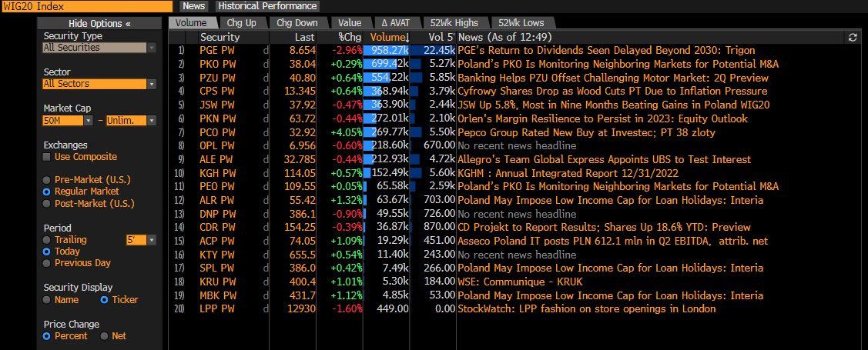Open the Security Type dropdown
Image resolution: width=868 pixels, height=350 pixels.
tap(99, 48)
